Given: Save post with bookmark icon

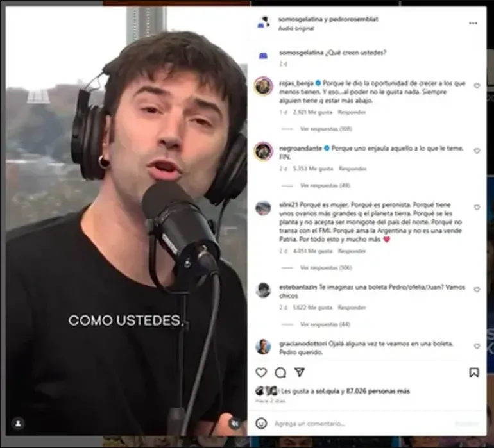Looking at the screenshot, I should click(x=474, y=372).
